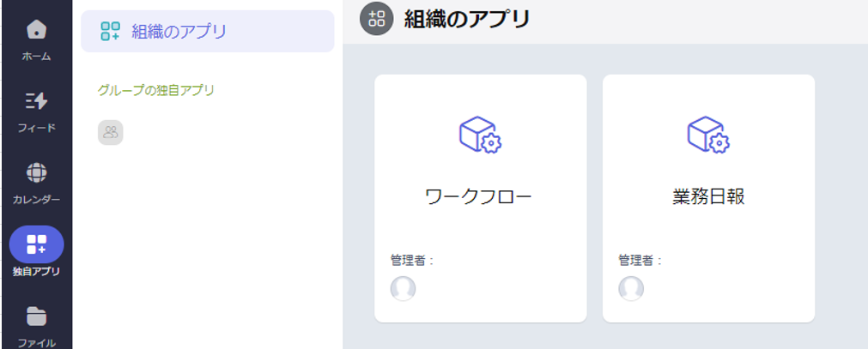Open the ファイル folder icon
This screenshot has height=349, width=868.
37,316
